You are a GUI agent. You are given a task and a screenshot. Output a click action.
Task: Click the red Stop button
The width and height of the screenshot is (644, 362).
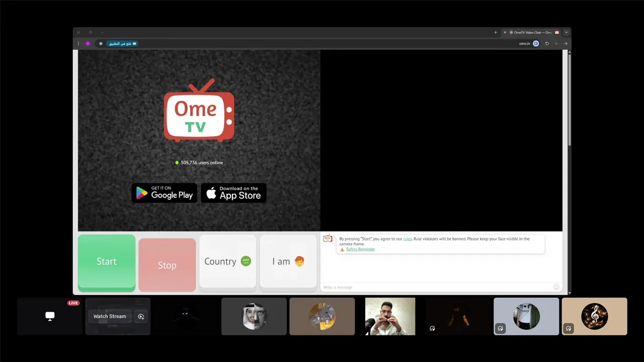(167, 265)
